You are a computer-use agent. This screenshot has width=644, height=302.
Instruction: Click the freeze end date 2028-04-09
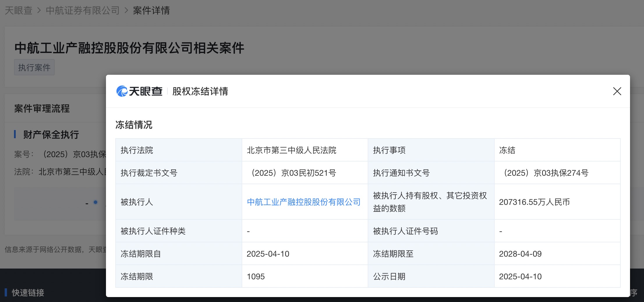click(520, 254)
